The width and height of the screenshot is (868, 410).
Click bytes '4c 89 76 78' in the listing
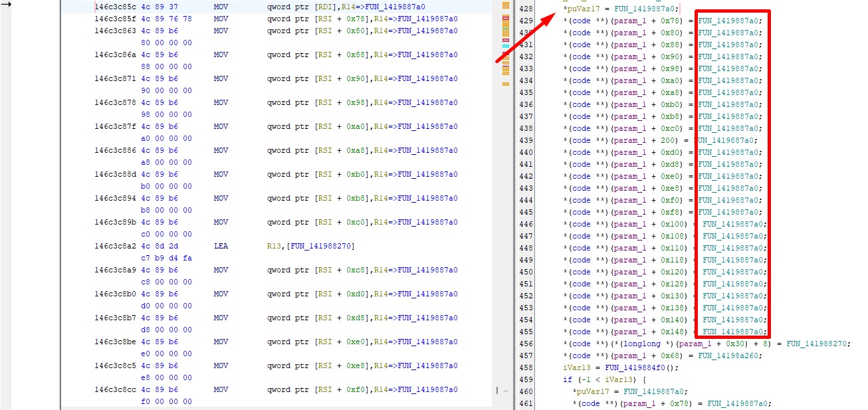click(x=167, y=19)
